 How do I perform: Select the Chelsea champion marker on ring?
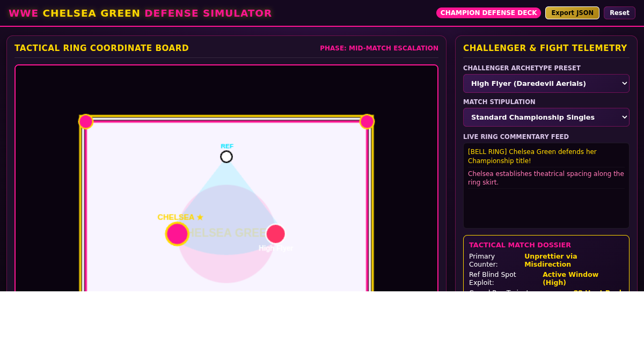point(177,234)
